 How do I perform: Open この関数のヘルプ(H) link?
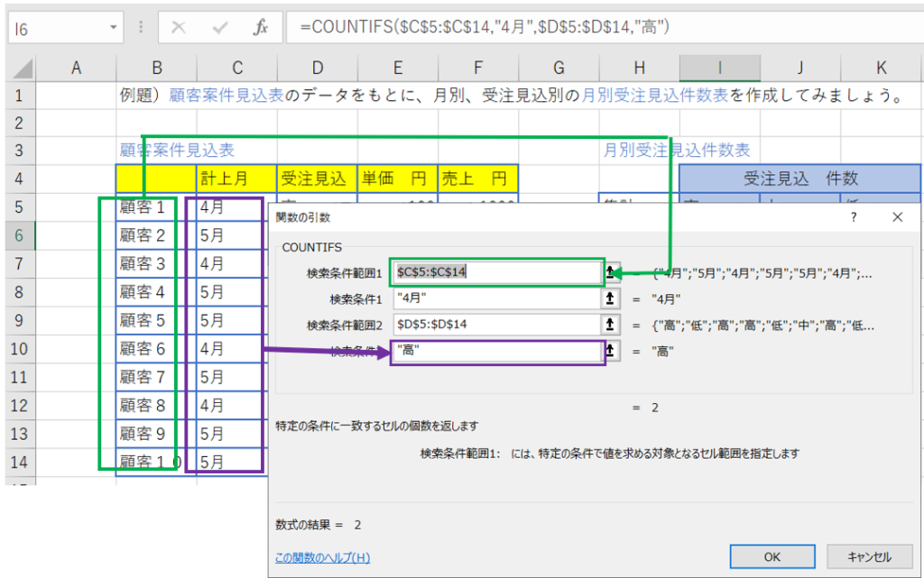click(x=322, y=557)
